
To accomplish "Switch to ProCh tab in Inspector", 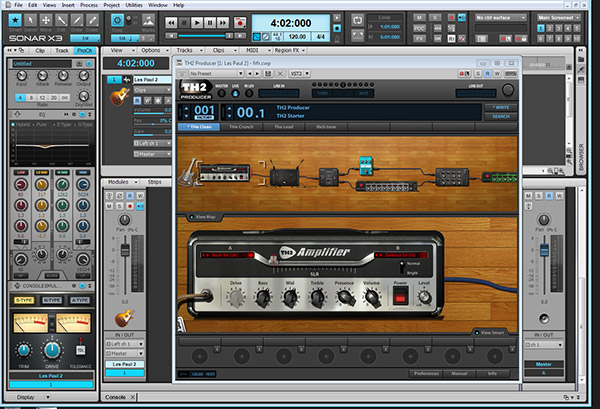I will pos(85,51).
